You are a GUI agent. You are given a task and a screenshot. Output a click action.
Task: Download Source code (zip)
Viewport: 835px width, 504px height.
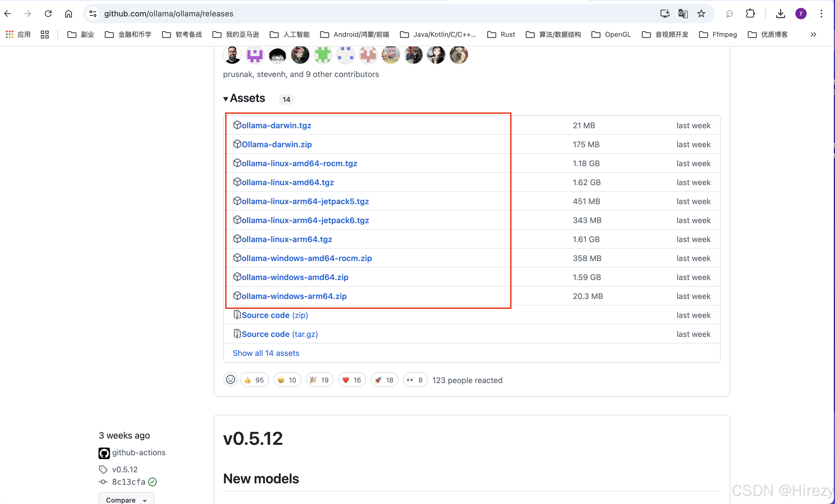point(275,315)
